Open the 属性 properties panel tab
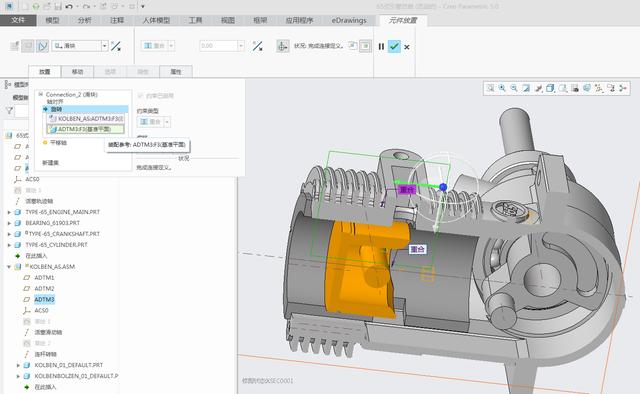This screenshot has height=394, width=640. click(x=176, y=72)
